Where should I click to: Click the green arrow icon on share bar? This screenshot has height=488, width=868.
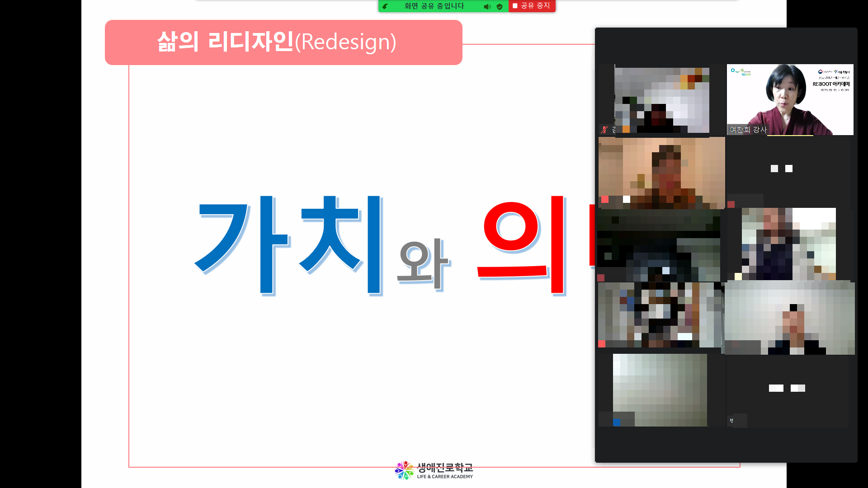coord(385,6)
